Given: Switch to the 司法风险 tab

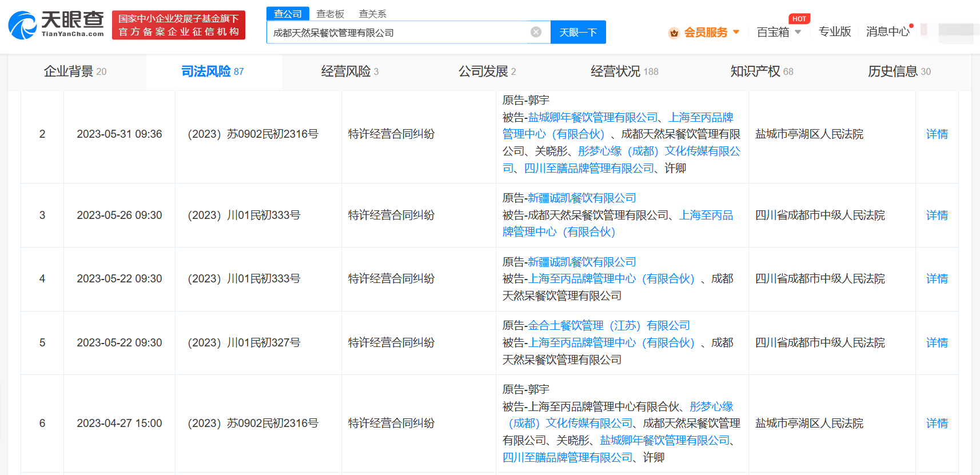Looking at the screenshot, I should [x=213, y=71].
